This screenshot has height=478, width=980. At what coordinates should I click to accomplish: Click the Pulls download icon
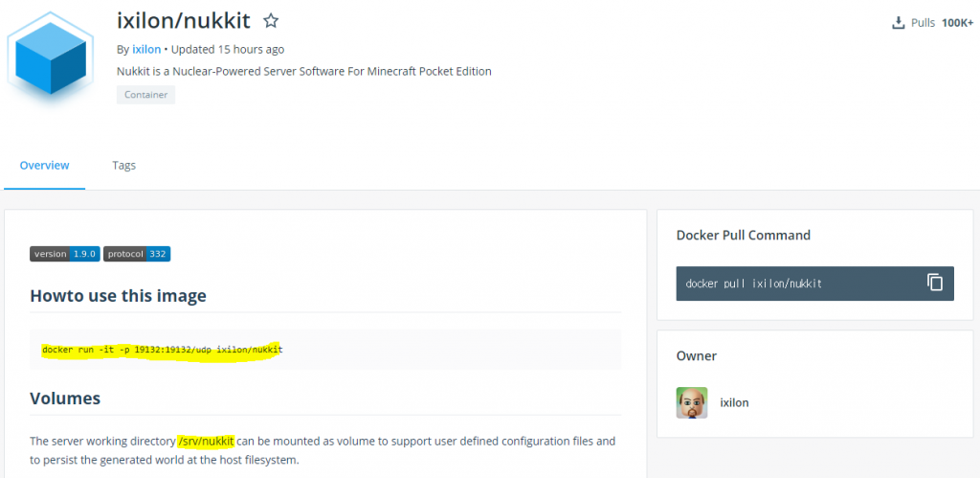(898, 23)
